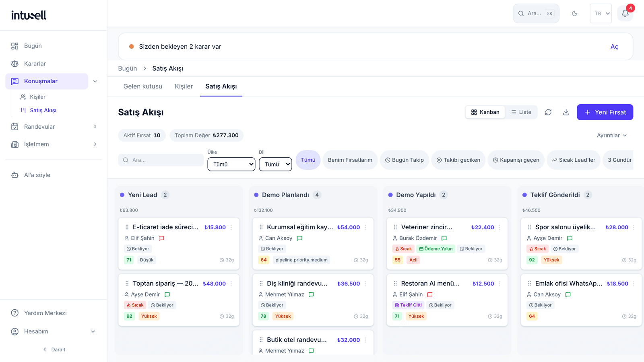Click drag handle on Veteriner zincir card
This screenshot has width=644, height=362.
click(395, 227)
